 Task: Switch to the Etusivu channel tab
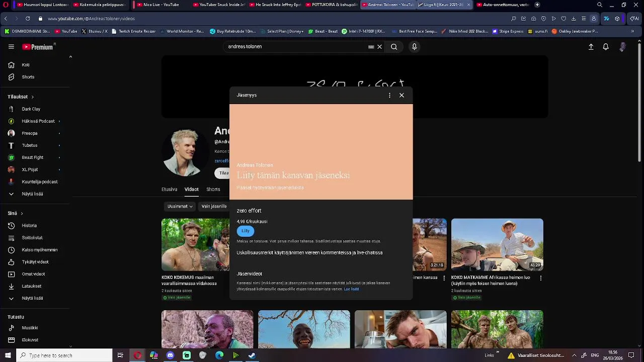coord(169,190)
